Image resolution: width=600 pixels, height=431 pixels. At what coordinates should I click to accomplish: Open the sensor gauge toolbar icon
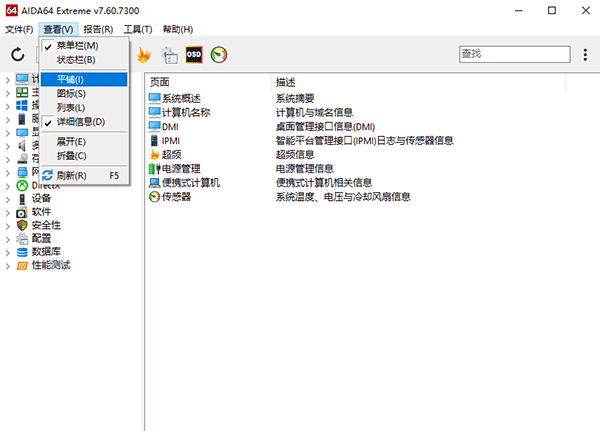click(x=219, y=55)
